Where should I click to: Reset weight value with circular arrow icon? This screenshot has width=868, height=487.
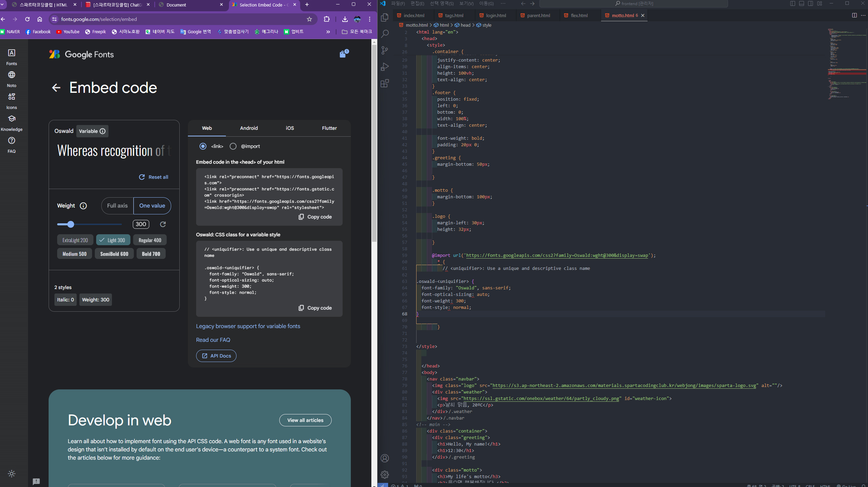pyautogui.click(x=163, y=224)
